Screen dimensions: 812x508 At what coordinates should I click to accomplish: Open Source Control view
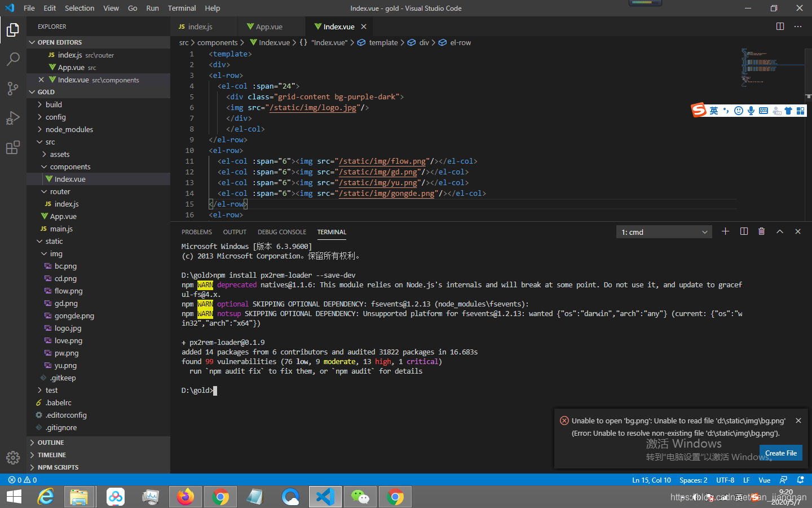pos(13,89)
